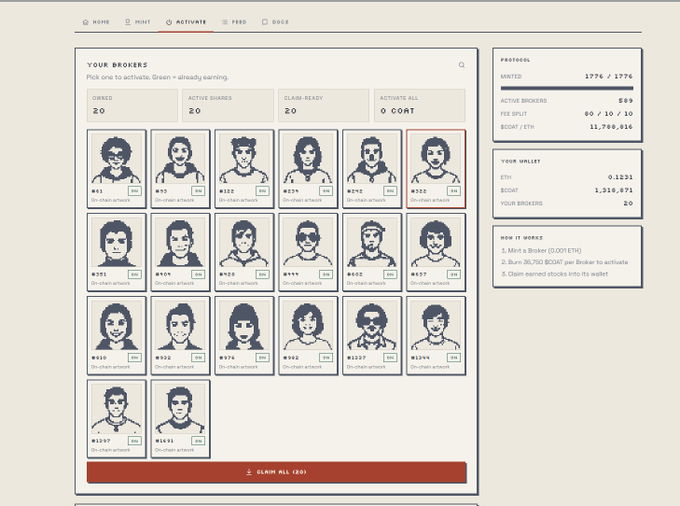Pick the highlighted broker #322 card
The image size is (680, 506).
click(x=436, y=169)
